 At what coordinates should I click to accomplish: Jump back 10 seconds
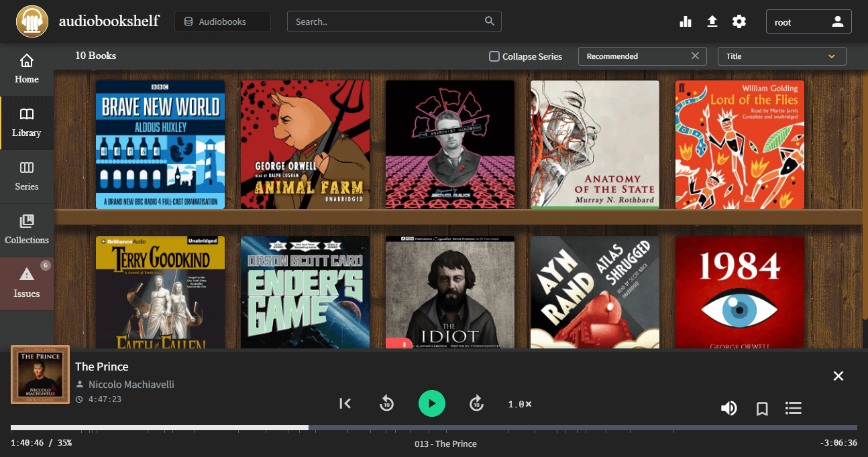(x=386, y=403)
